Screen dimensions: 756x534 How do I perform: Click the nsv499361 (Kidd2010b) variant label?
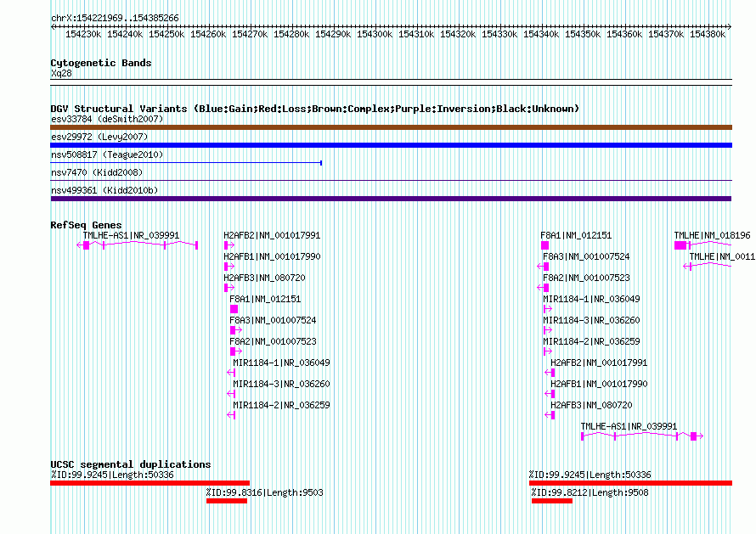point(104,190)
